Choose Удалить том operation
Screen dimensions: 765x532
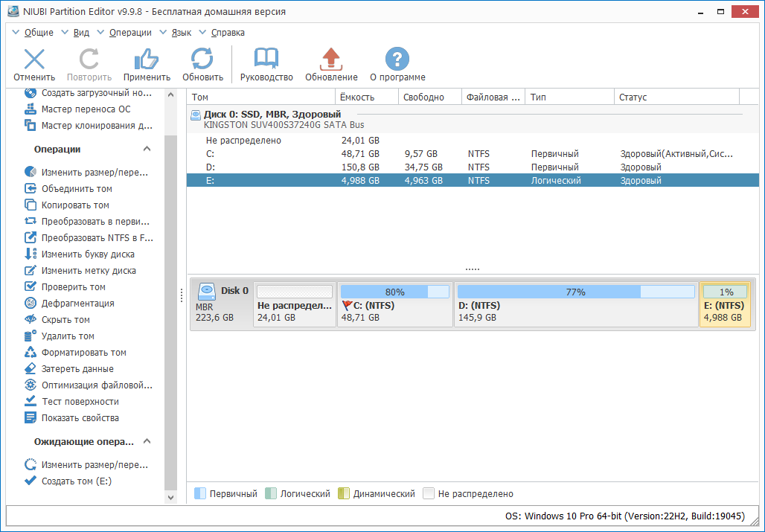(x=59, y=336)
